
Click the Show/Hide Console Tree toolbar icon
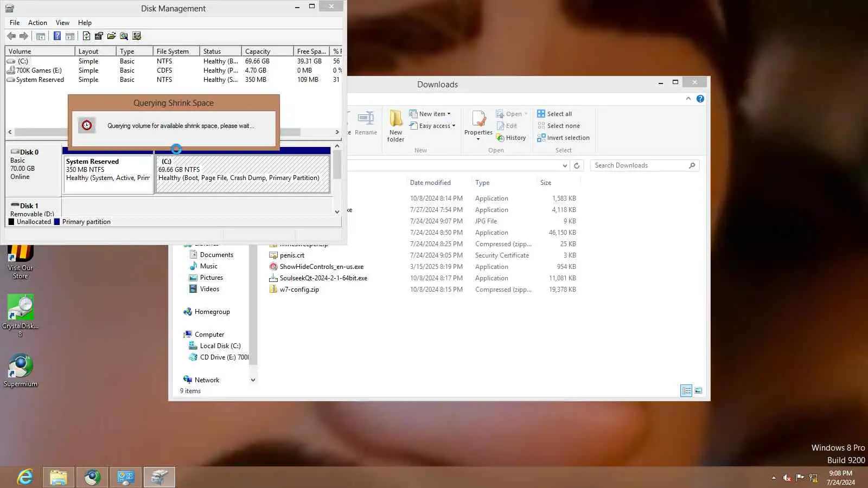(41, 36)
